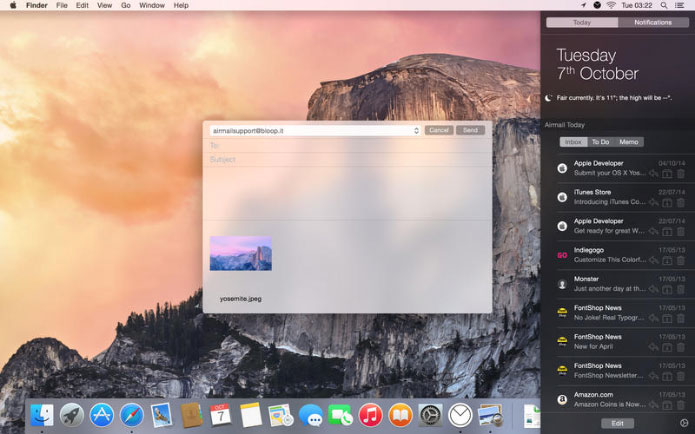Archive the Indiegogo message
This screenshot has height=434, width=695.
point(668,260)
